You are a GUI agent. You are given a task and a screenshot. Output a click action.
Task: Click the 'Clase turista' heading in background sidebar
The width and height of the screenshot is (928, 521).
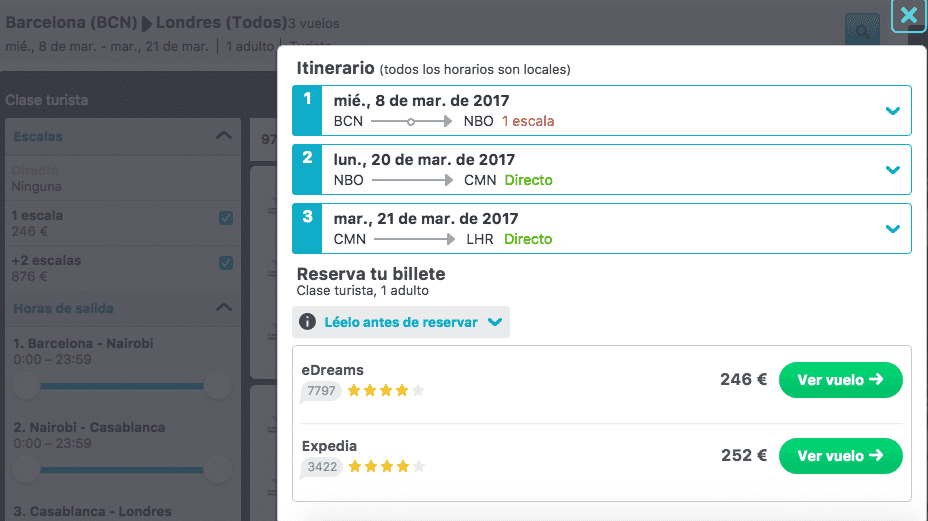47,100
